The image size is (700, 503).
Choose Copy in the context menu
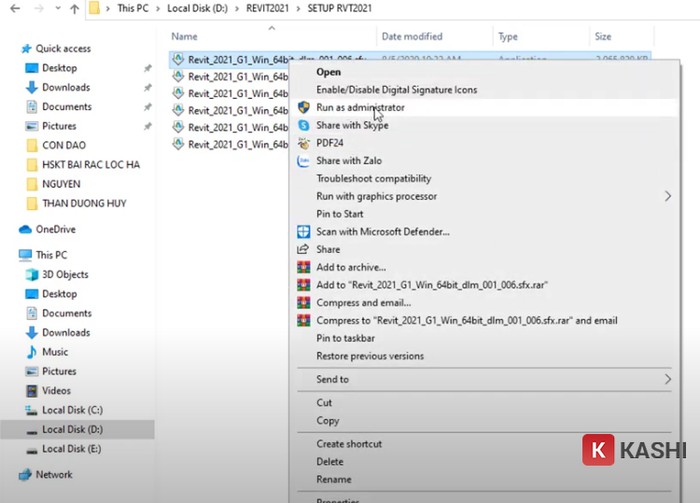328,420
